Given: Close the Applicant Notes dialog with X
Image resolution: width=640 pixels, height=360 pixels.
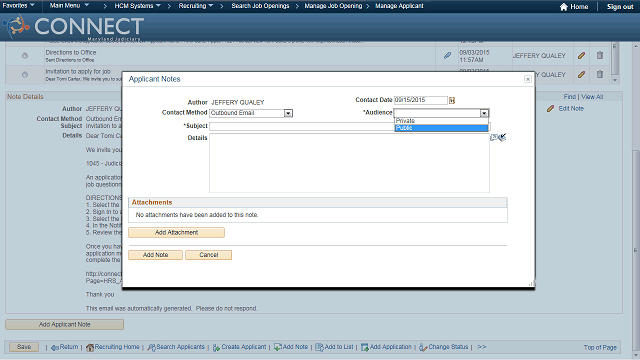Looking at the screenshot, I should (x=528, y=79).
